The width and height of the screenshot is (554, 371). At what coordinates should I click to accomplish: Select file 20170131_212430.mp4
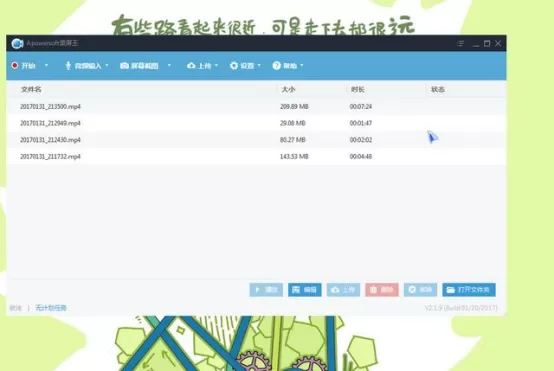click(50, 140)
